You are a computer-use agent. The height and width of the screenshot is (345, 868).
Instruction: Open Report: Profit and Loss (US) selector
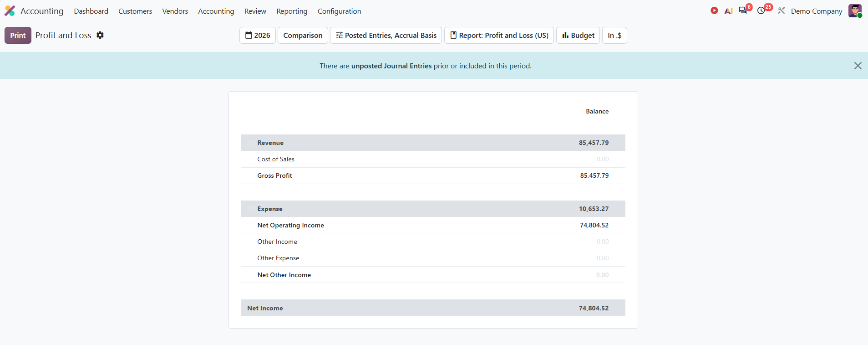(499, 36)
